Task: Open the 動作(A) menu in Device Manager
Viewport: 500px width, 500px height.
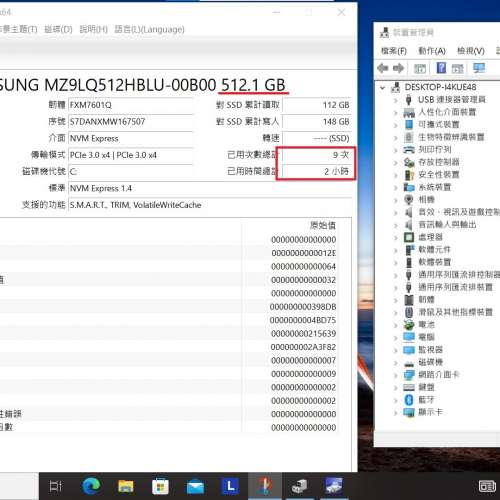Action: pos(432,51)
